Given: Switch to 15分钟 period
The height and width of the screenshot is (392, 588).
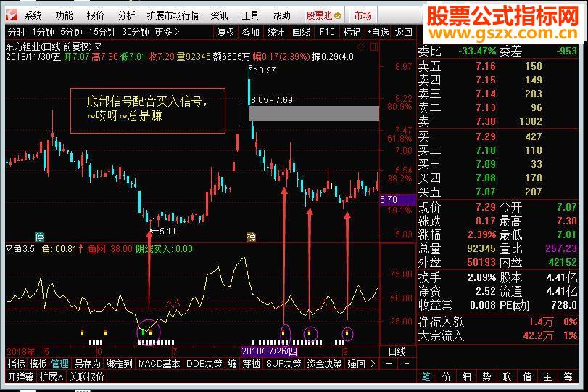Looking at the screenshot, I should coord(102,32).
